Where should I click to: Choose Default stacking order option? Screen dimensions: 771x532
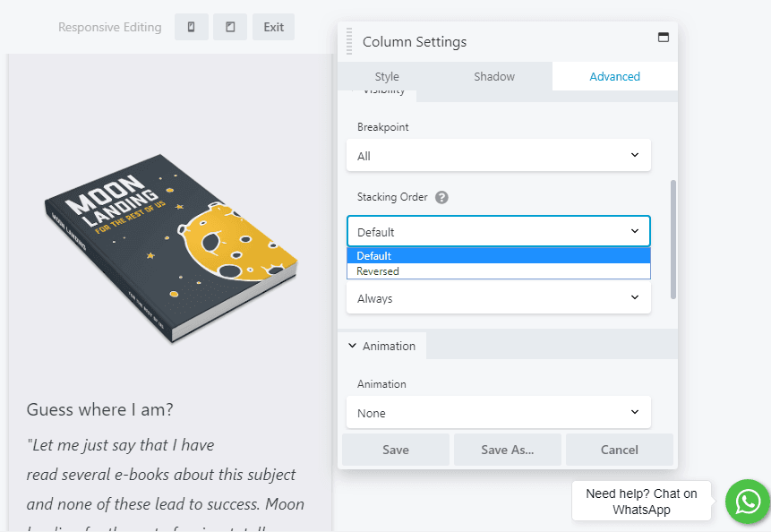pyautogui.click(x=499, y=255)
